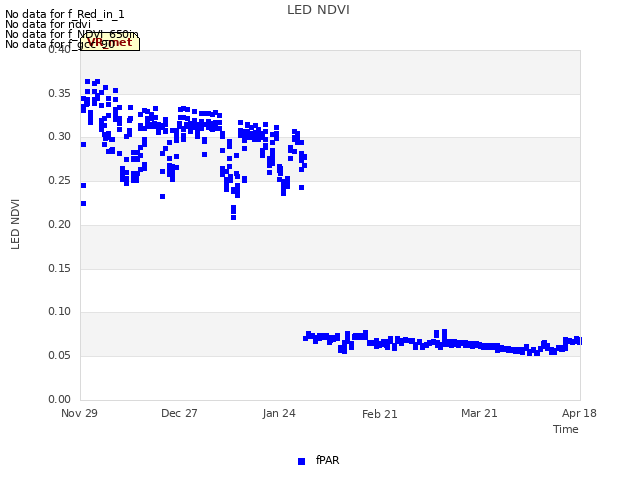Click the 'Mar 21' x-axis label
This screenshot has height=480, width=640.
479,413
